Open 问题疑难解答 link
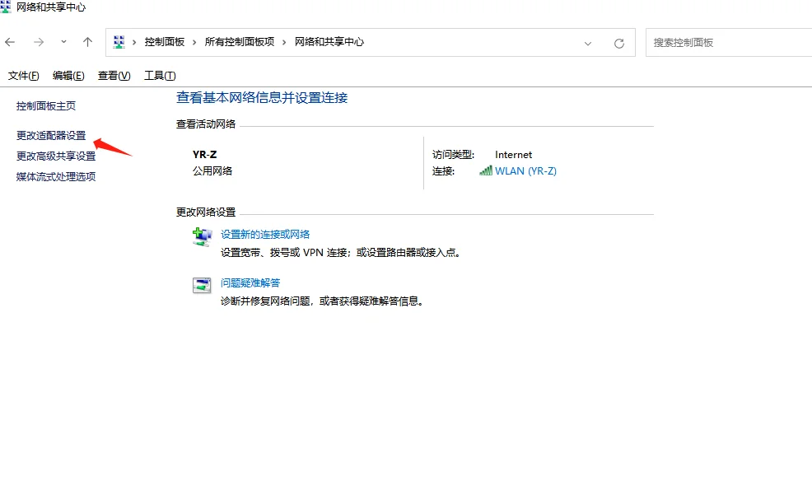 pos(250,282)
